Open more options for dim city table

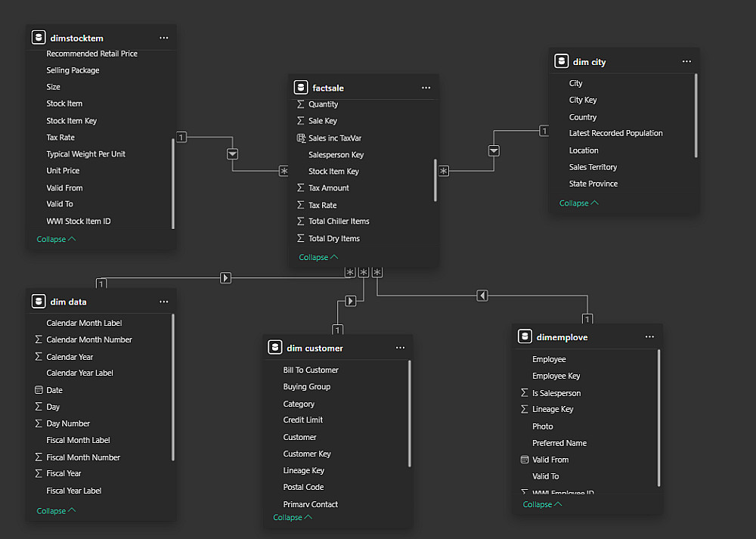(x=686, y=62)
